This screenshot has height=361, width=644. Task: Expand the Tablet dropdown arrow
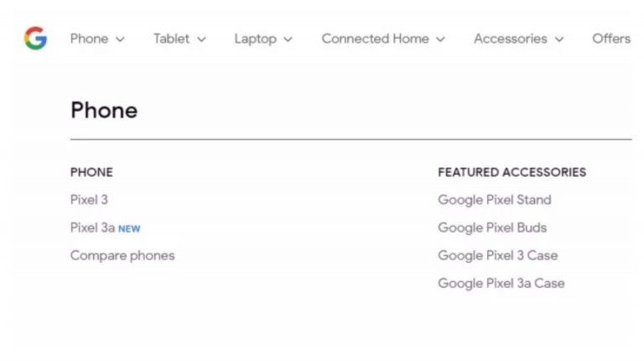[x=201, y=39]
